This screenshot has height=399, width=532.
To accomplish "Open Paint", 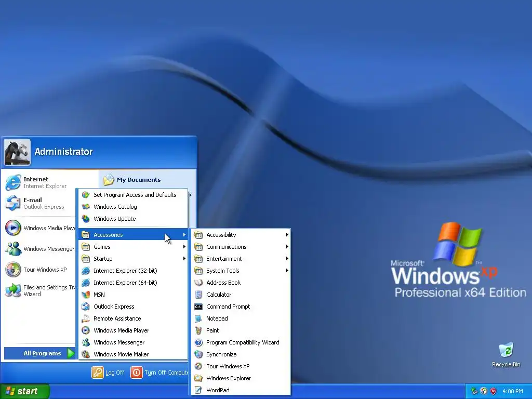I will pos(241,330).
